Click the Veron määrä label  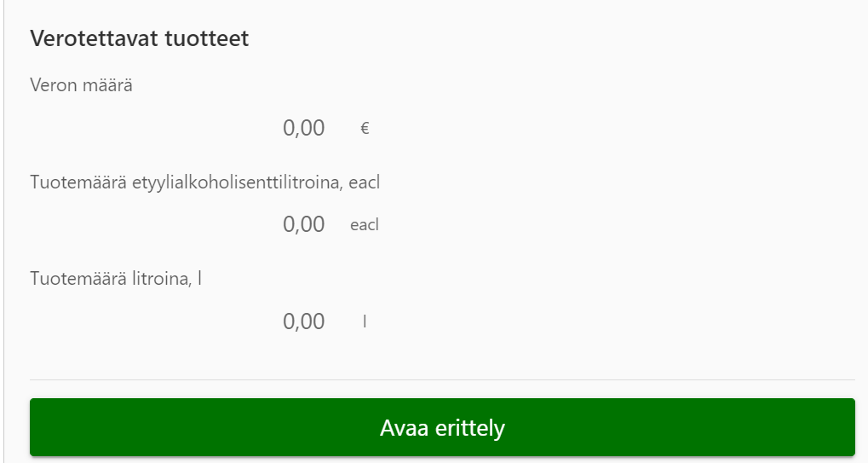81,85
